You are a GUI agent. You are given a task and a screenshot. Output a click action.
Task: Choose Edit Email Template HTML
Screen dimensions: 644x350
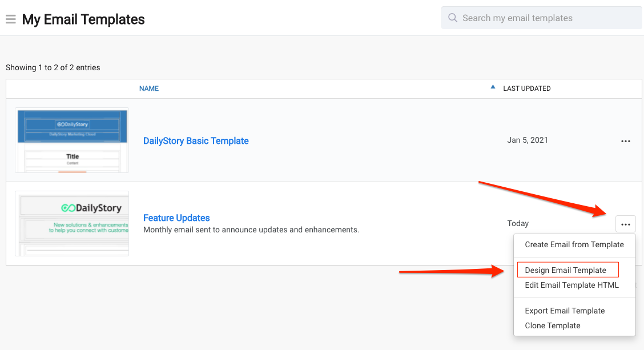coord(571,285)
